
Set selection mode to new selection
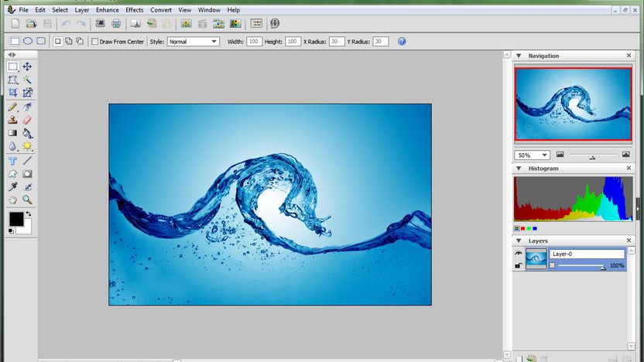click(x=58, y=41)
